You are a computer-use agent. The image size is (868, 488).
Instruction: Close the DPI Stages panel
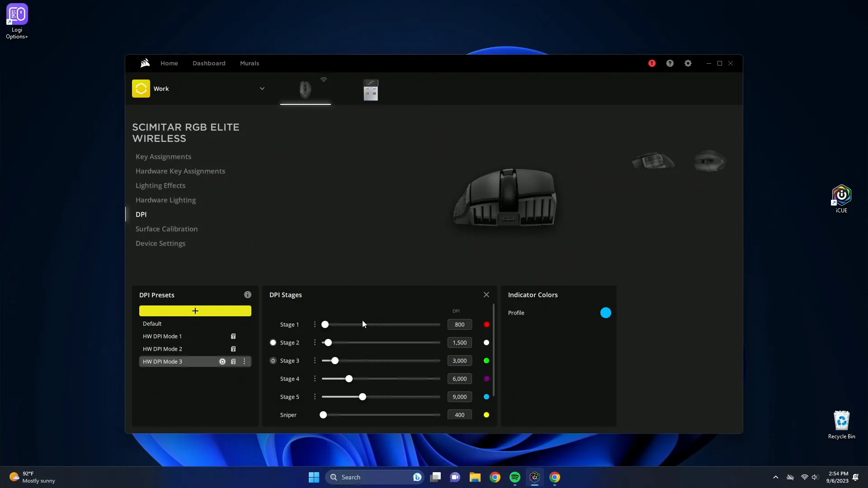tap(486, 295)
